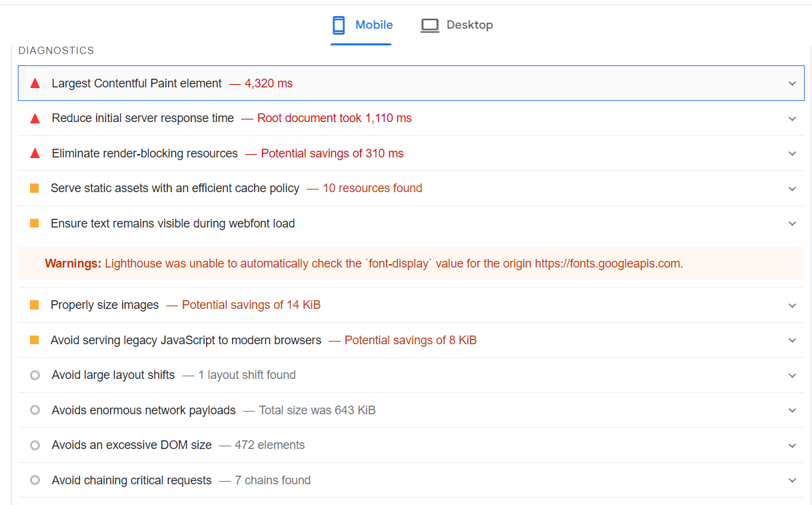This screenshot has height=505, width=812.
Task: Click gray circle beside Avoid large layout shifts
Action: click(x=35, y=375)
